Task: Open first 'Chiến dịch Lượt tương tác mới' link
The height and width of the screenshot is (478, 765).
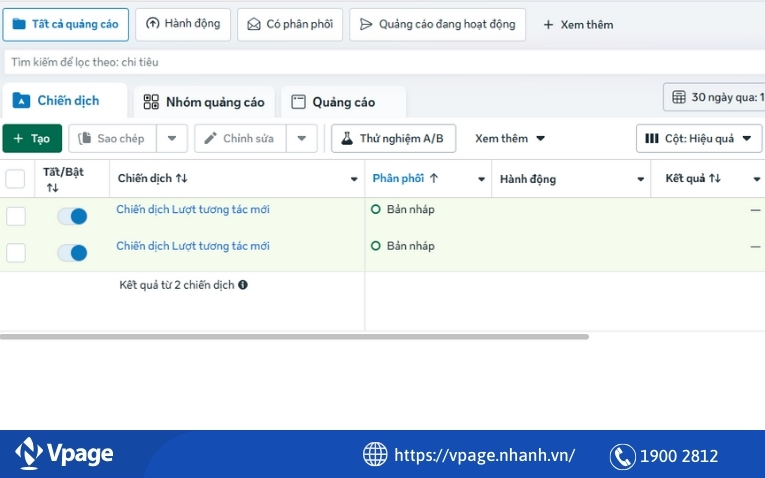Action: [x=193, y=209]
